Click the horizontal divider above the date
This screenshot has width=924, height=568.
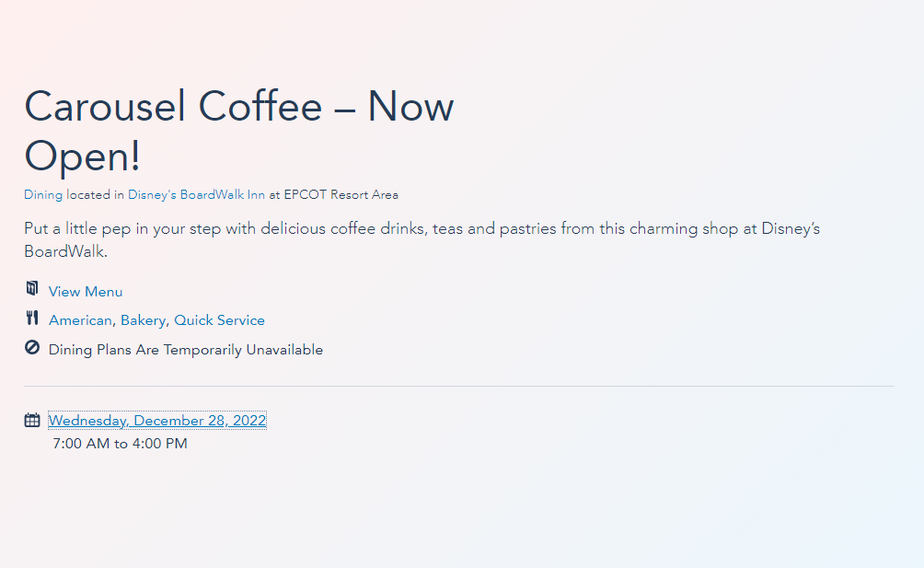click(x=458, y=387)
